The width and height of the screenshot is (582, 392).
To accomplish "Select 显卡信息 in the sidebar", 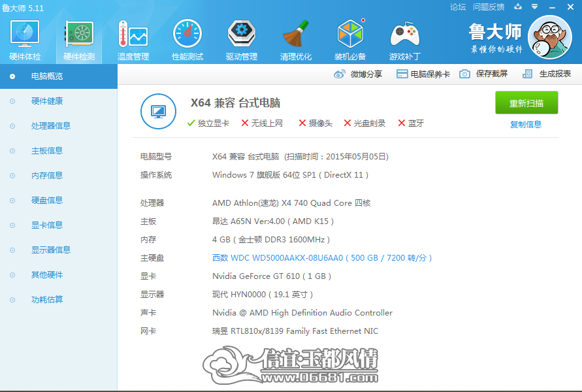I will point(59,225).
